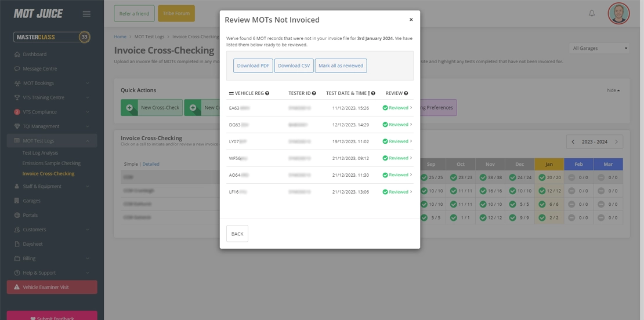Open the Nov 38 / 38 cell

[x=490, y=177]
